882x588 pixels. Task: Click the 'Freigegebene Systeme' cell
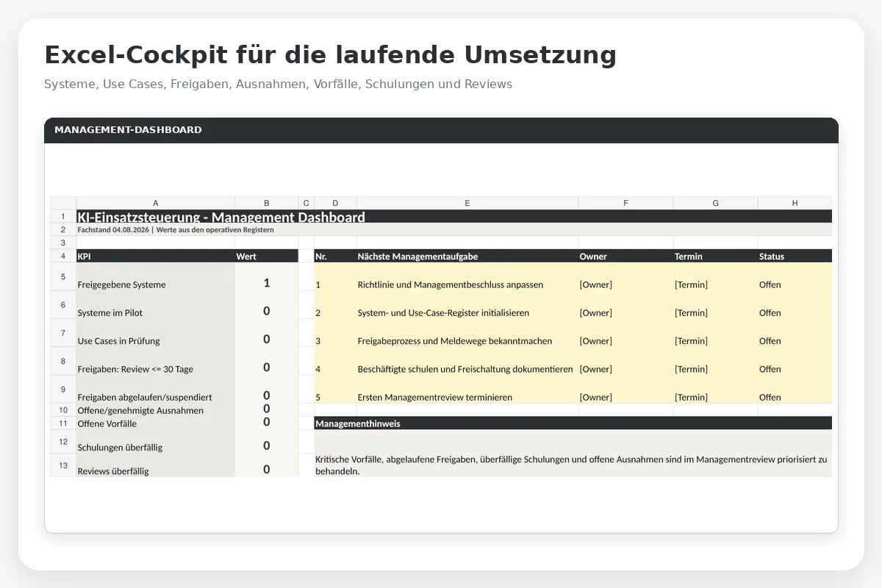click(155, 276)
